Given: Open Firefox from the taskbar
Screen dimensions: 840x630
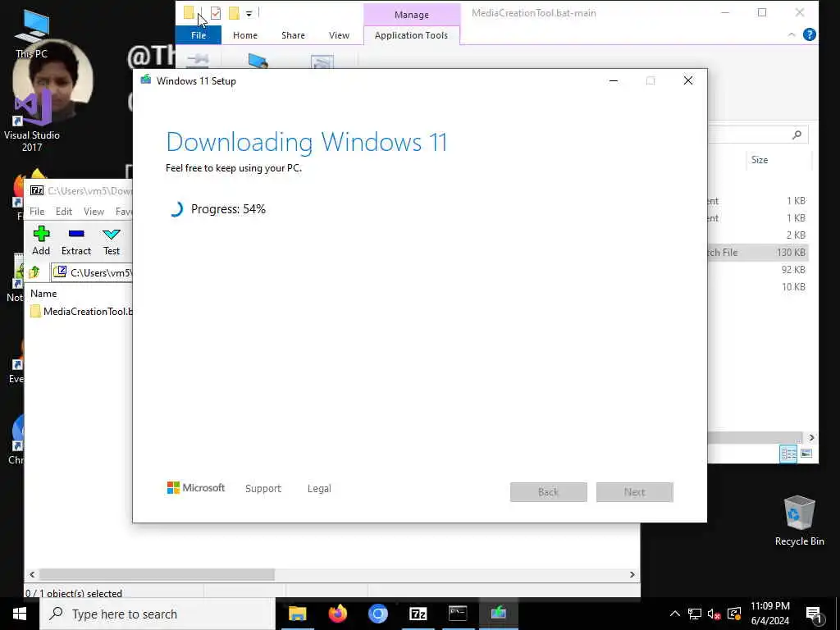Looking at the screenshot, I should pyautogui.click(x=337, y=614).
